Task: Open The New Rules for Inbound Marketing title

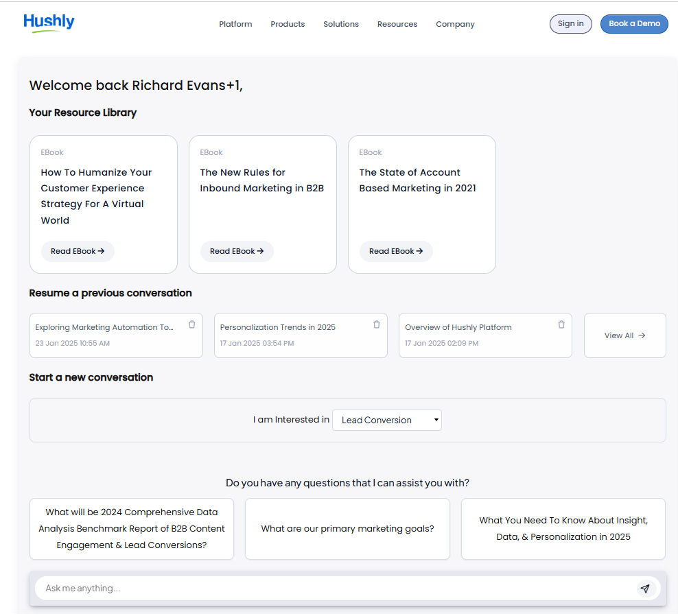Action: 261,180
